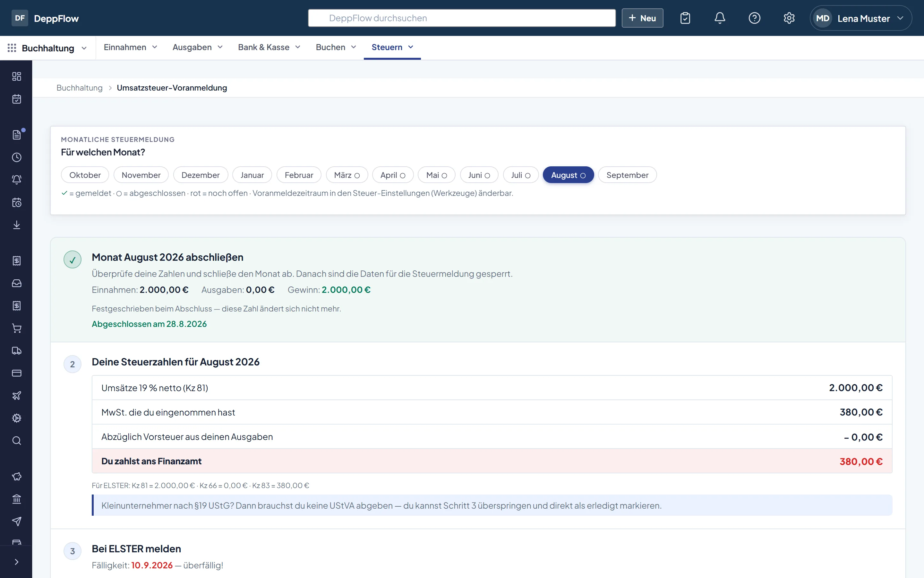Click the Gewinn 2.000,00 € value
Screen dimensions: 924x578
point(346,290)
